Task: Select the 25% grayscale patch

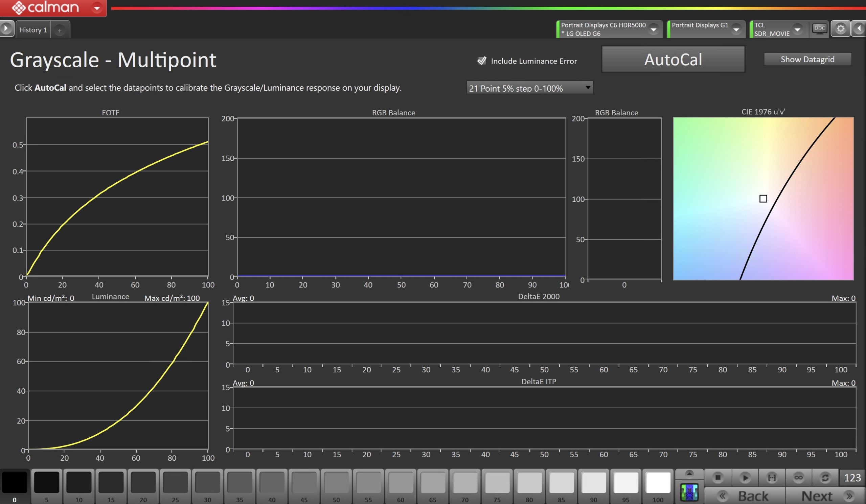Action: [175, 486]
